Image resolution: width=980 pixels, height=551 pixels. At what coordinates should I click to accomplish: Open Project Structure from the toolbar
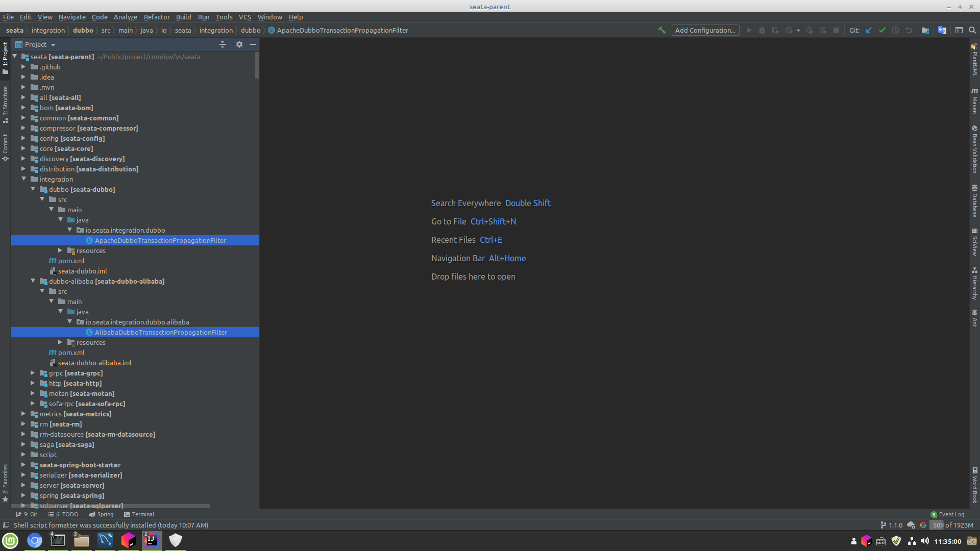pyautogui.click(x=925, y=30)
